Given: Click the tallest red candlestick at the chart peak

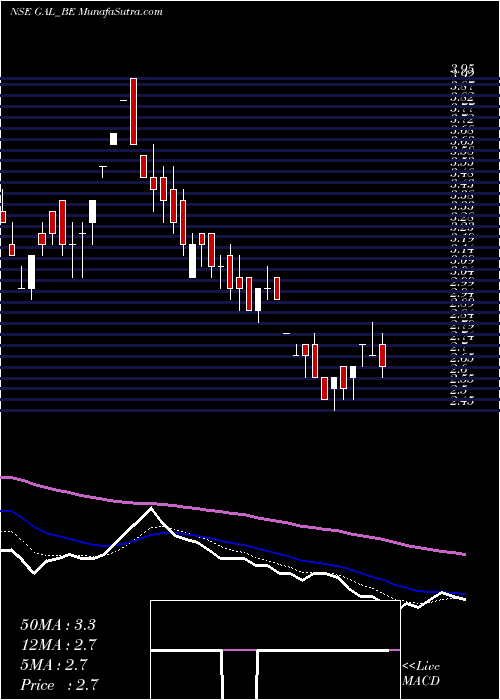Looking at the screenshot, I should (x=133, y=111).
